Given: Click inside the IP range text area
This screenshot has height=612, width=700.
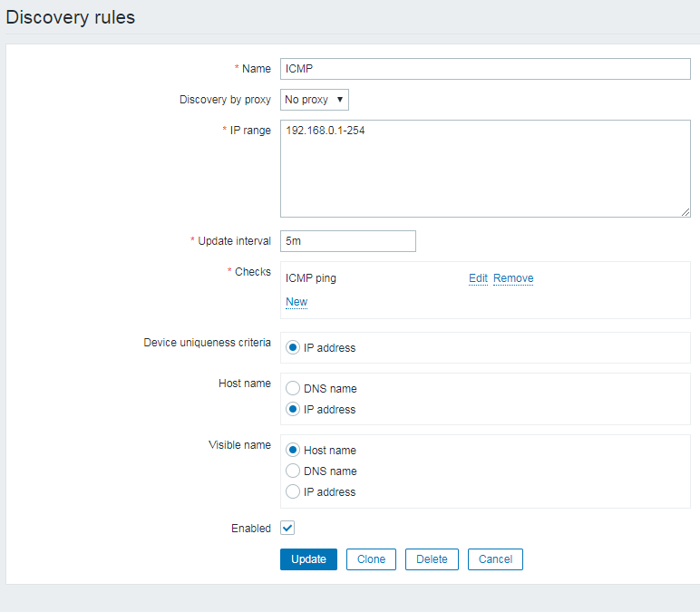Looking at the screenshot, I should click(x=485, y=168).
